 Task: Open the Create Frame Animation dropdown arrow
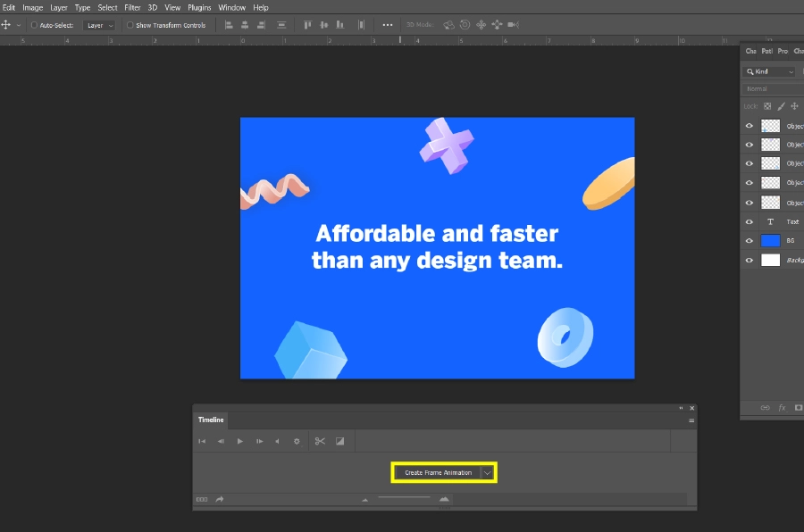[487, 473]
